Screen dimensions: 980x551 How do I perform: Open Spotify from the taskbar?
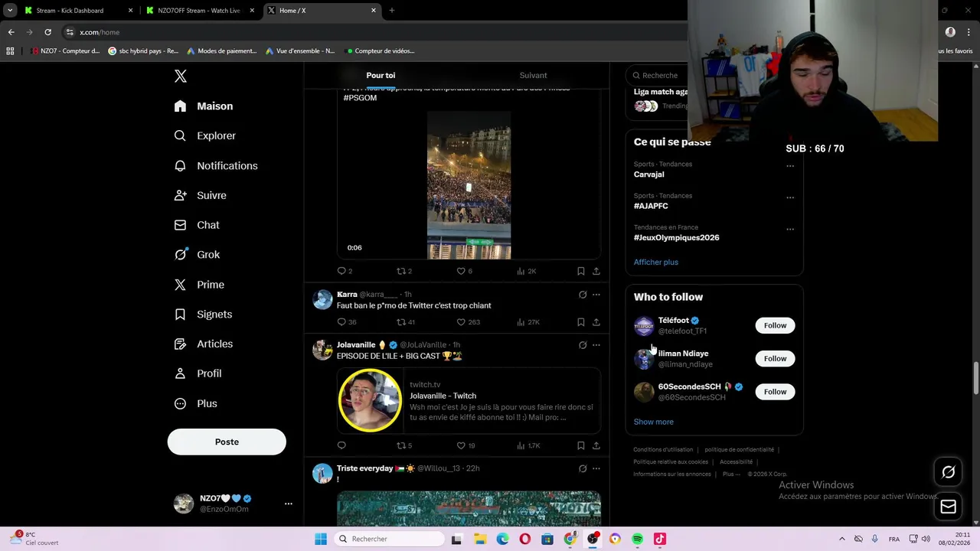(x=637, y=539)
